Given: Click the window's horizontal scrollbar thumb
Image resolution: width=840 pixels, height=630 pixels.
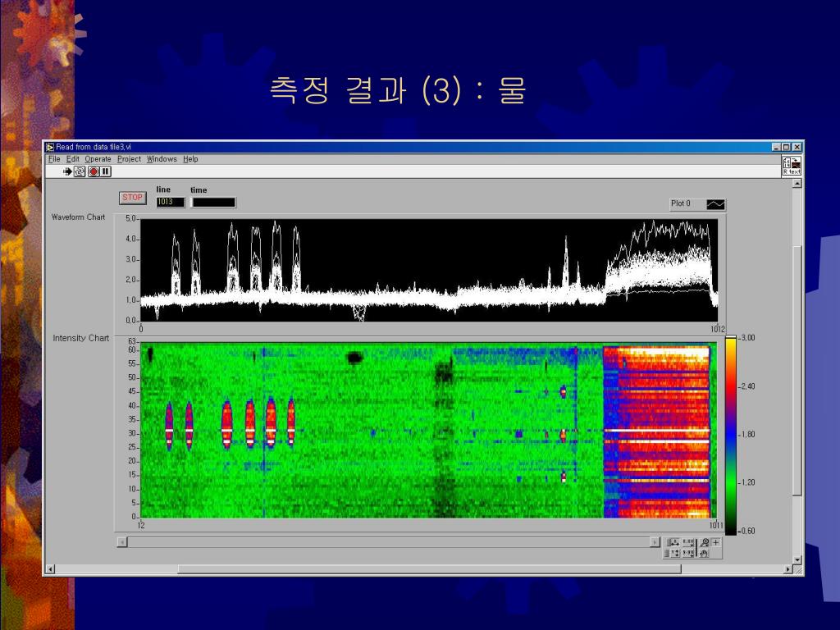Looking at the screenshot, I should pos(430,569).
